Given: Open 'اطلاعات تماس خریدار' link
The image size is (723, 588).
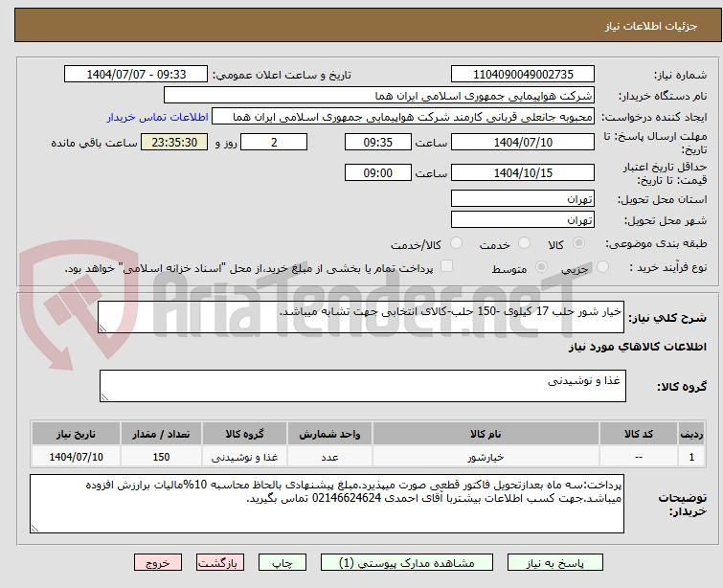Looking at the screenshot, I should click(158, 117).
